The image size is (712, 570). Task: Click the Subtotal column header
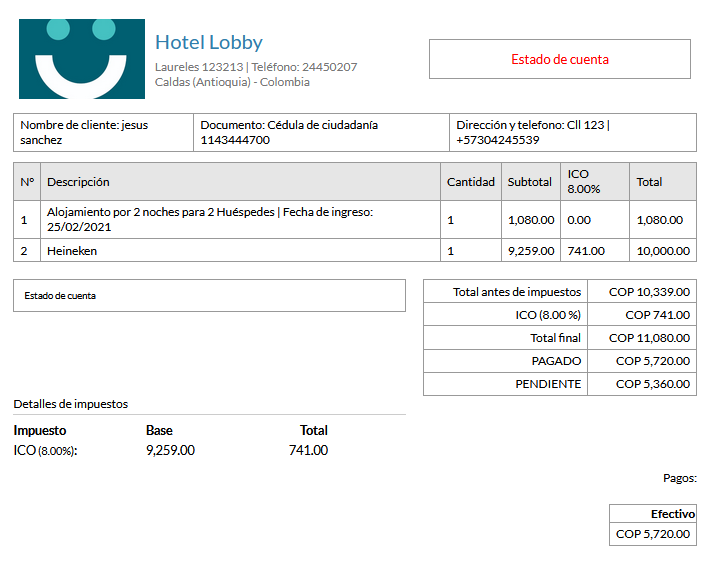coord(530,182)
